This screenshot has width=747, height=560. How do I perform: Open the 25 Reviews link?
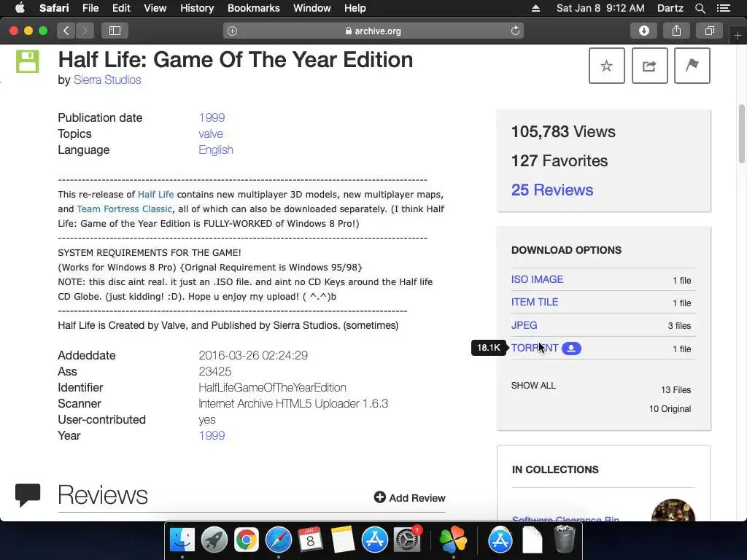click(x=552, y=190)
